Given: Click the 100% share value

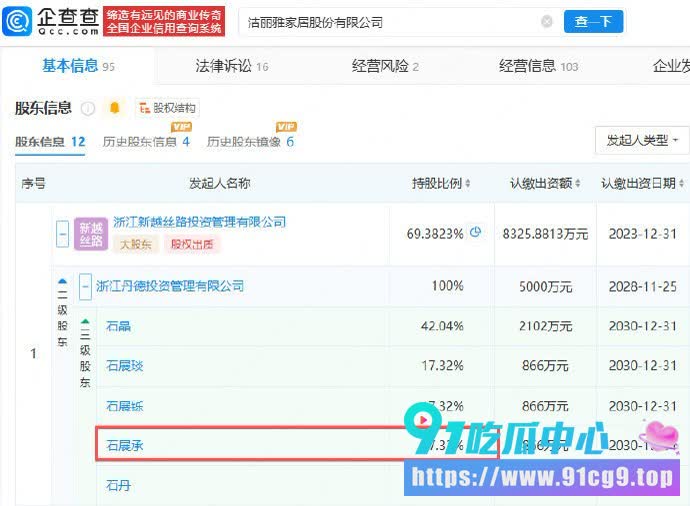Looking at the screenshot, I should (447, 286).
